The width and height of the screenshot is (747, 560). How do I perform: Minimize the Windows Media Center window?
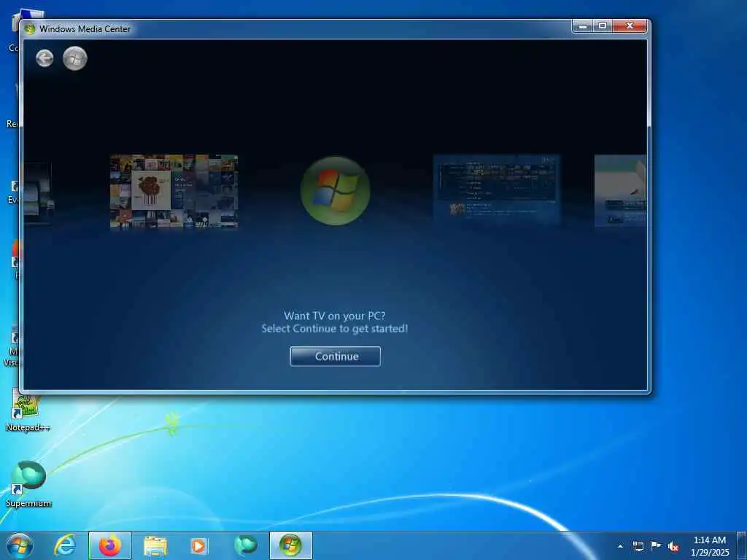(x=582, y=26)
